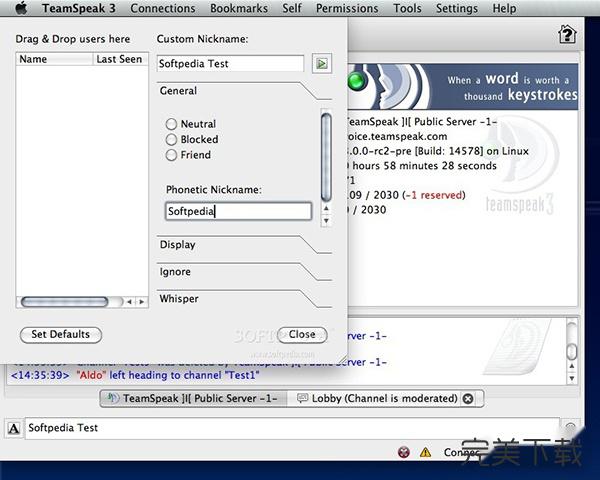Open the Permissions menu
Viewport: 600px width, 480px height.
point(347,8)
